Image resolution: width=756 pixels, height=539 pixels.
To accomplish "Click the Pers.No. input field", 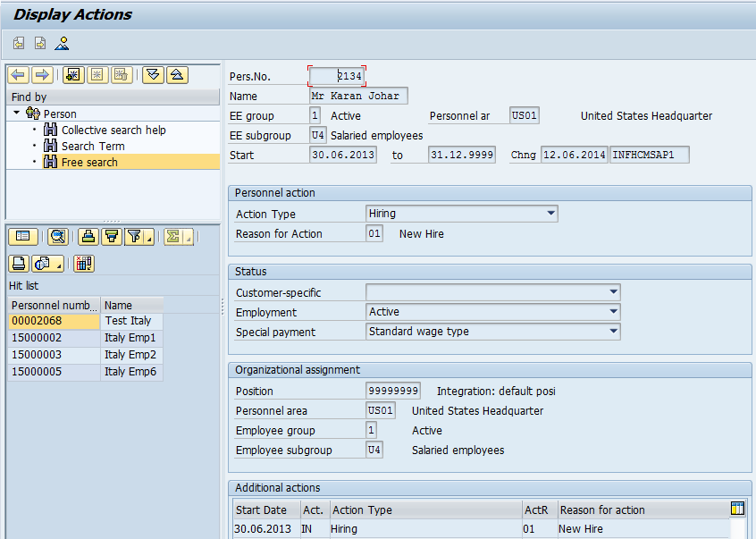I will point(337,76).
